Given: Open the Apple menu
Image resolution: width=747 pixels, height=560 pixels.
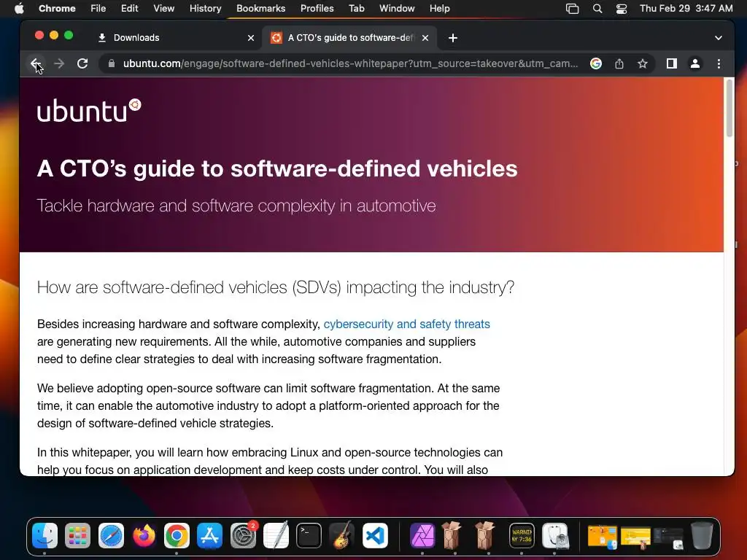Looking at the screenshot, I should click(x=19, y=9).
